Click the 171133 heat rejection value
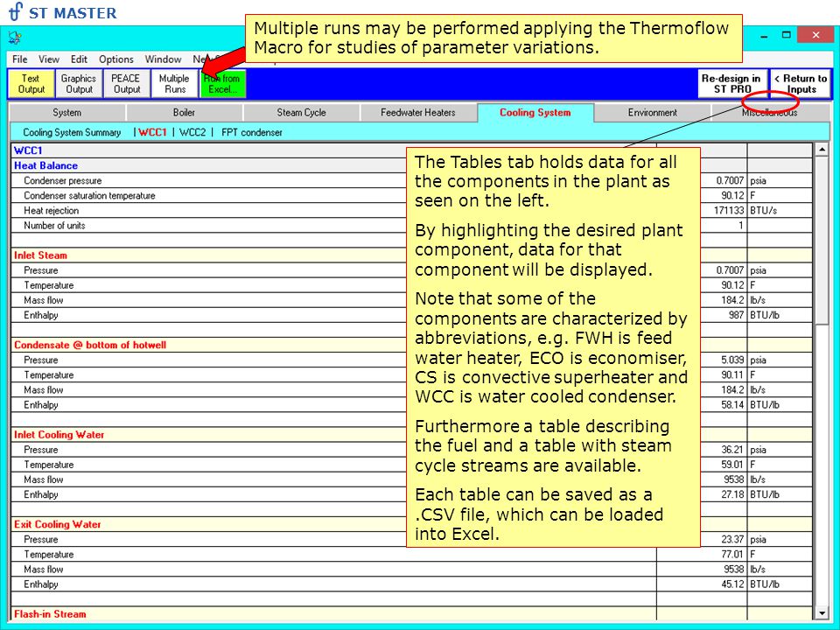 click(729, 211)
